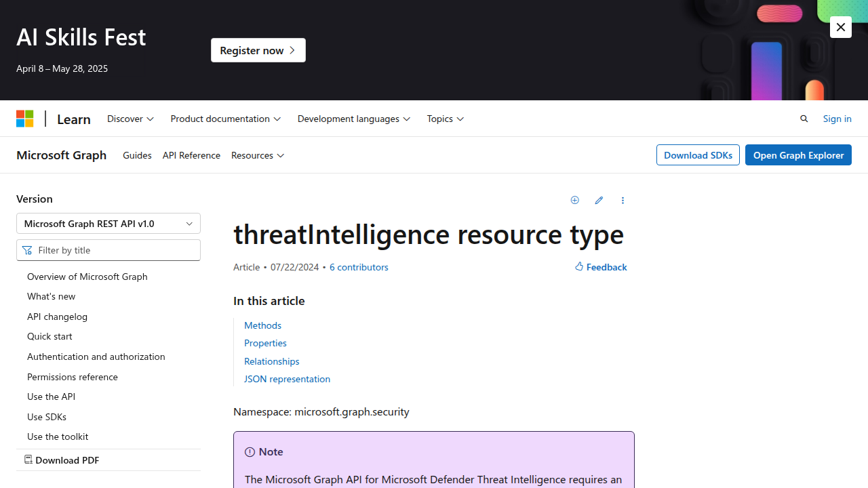This screenshot has width=868, height=488.
Task: Click the Feedback button
Action: (x=601, y=267)
